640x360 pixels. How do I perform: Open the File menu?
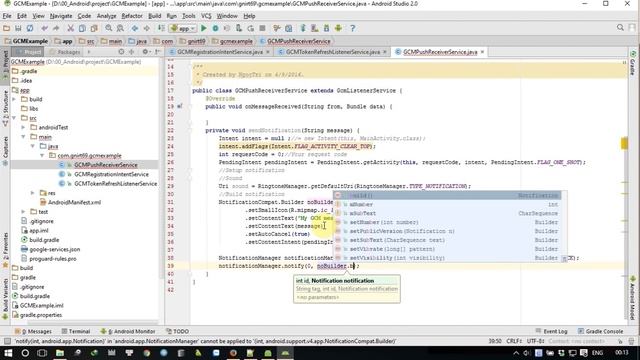point(7,16)
